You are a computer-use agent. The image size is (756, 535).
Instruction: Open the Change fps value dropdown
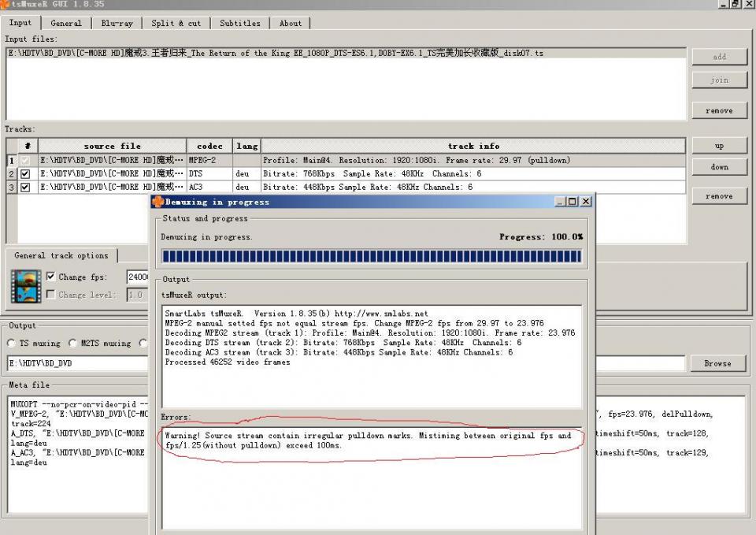pos(138,277)
